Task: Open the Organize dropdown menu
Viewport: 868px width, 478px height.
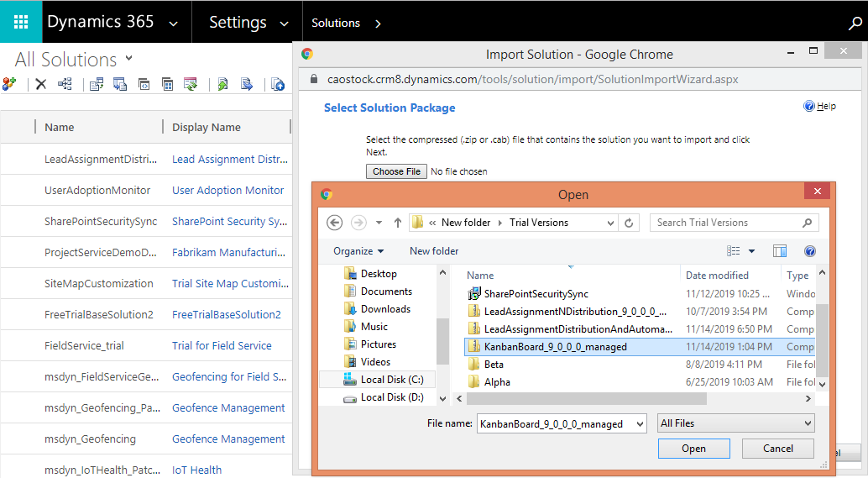Action: tap(358, 251)
